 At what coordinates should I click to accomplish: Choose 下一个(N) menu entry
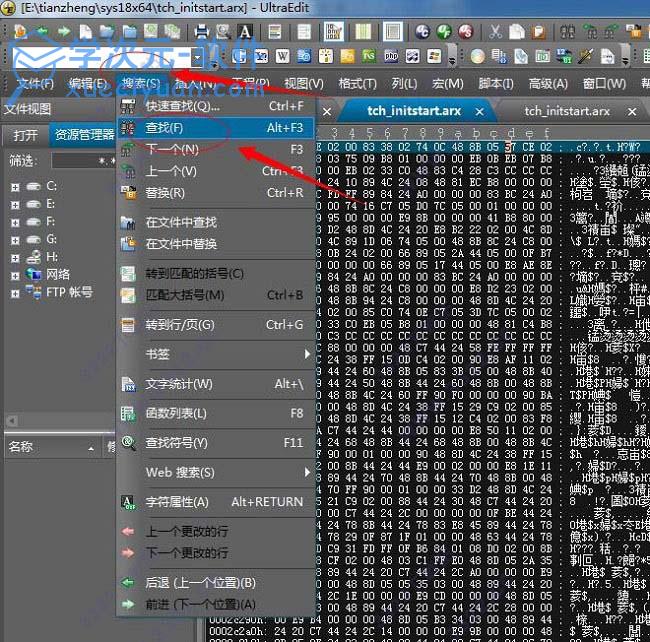click(216, 149)
